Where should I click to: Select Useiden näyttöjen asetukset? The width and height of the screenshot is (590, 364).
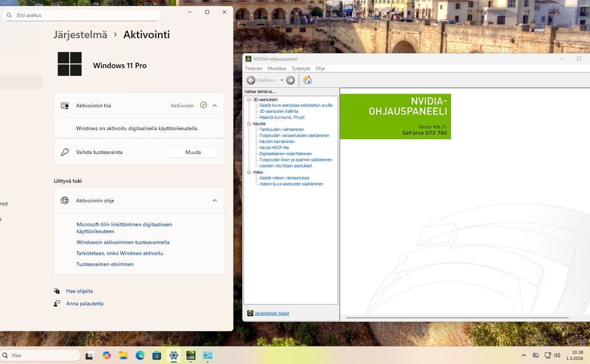click(x=286, y=166)
